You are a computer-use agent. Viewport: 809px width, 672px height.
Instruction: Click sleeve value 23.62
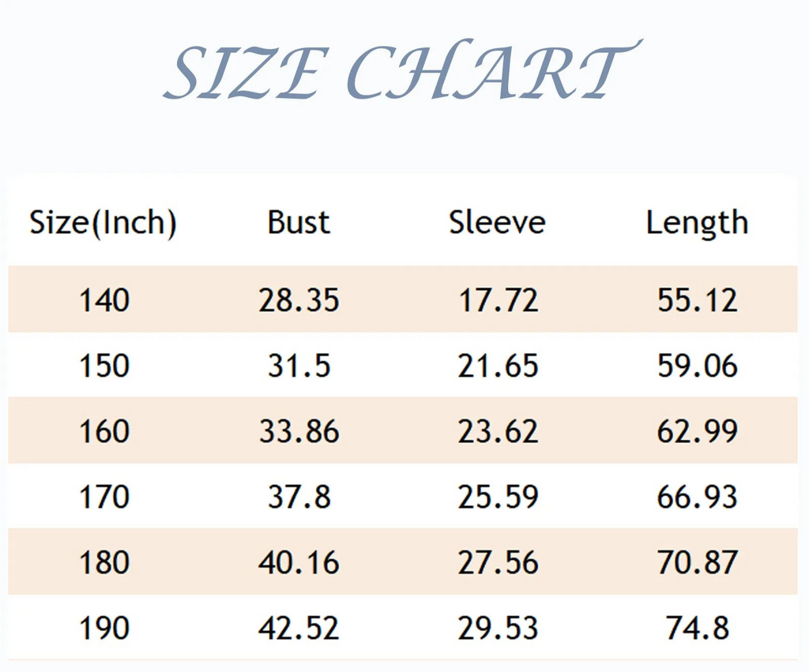pos(498,431)
